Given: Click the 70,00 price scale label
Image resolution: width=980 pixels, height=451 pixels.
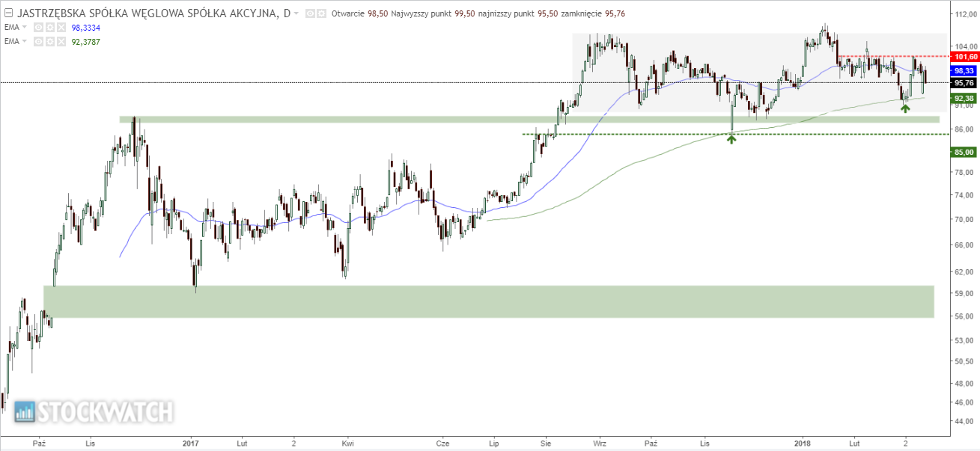Looking at the screenshot, I should pyautogui.click(x=964, y=220).
